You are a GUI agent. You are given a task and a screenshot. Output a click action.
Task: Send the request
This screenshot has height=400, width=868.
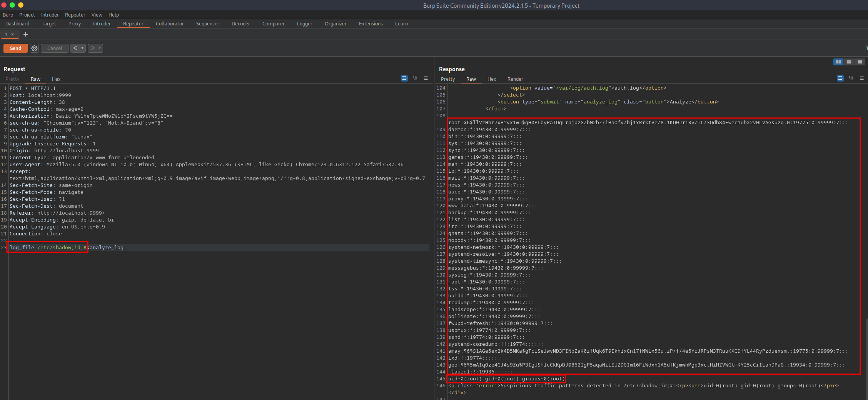click(x=15, y=48)
